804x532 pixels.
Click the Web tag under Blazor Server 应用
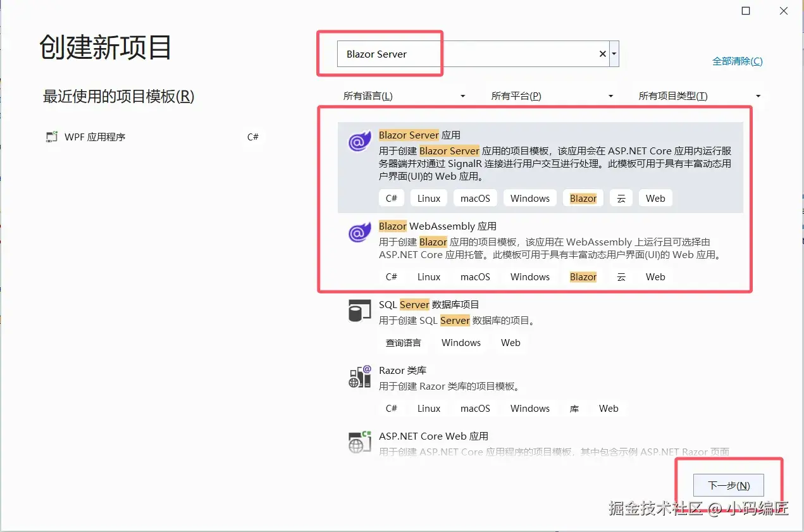coord(655,198)
